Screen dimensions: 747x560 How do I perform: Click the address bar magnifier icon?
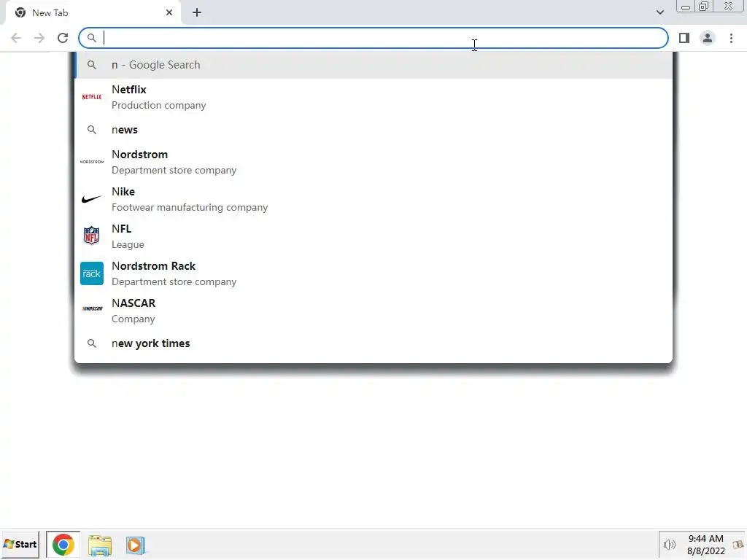[x=91, y=38]
